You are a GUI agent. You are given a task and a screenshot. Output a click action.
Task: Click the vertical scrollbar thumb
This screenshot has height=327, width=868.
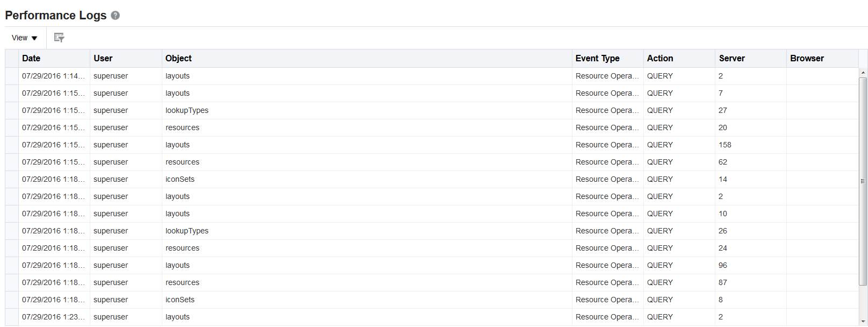863,181
